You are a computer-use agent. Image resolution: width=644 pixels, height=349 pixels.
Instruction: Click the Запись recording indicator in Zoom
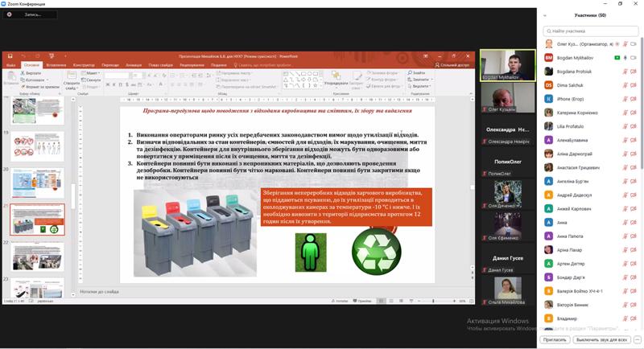[30, 14]
